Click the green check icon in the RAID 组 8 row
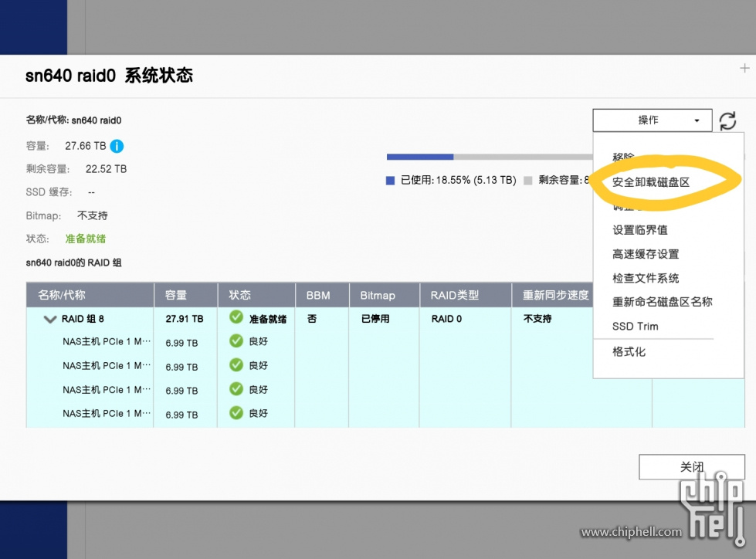Viewport: 756px width, 559px height. (236, 317)
